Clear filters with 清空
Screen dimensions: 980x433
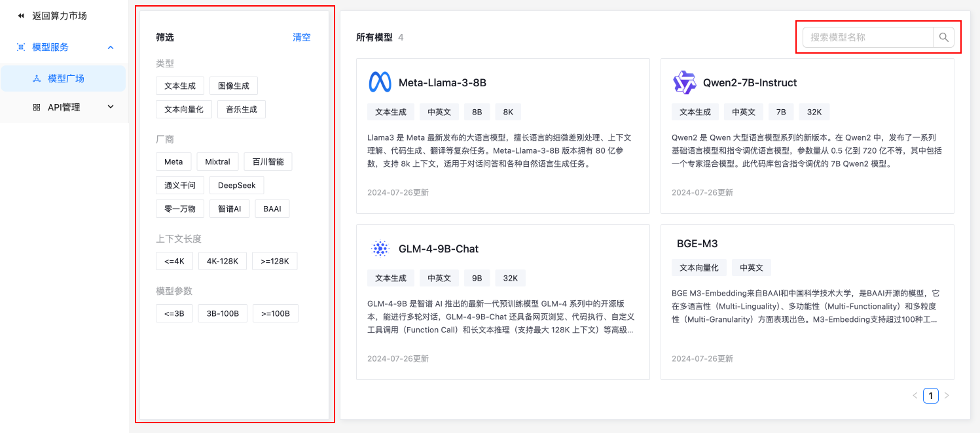pos(302,37)
